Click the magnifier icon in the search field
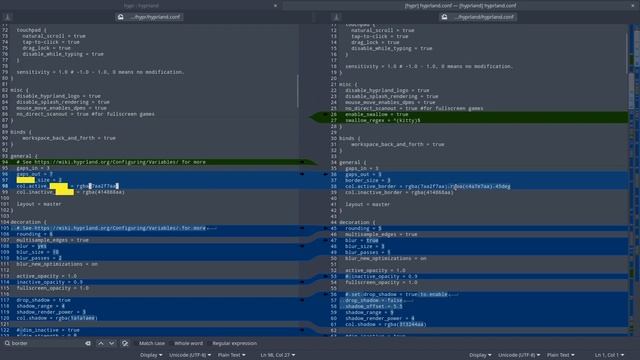 click(x=7, y=344)
